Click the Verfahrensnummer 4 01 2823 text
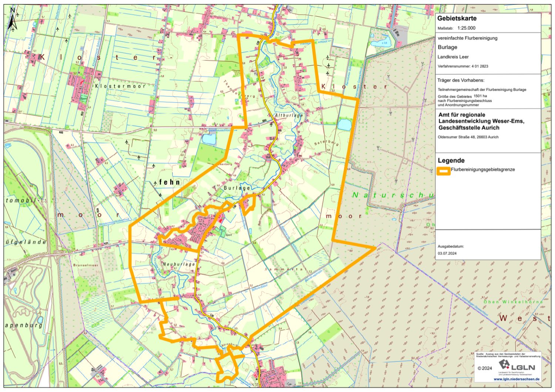 463,67
